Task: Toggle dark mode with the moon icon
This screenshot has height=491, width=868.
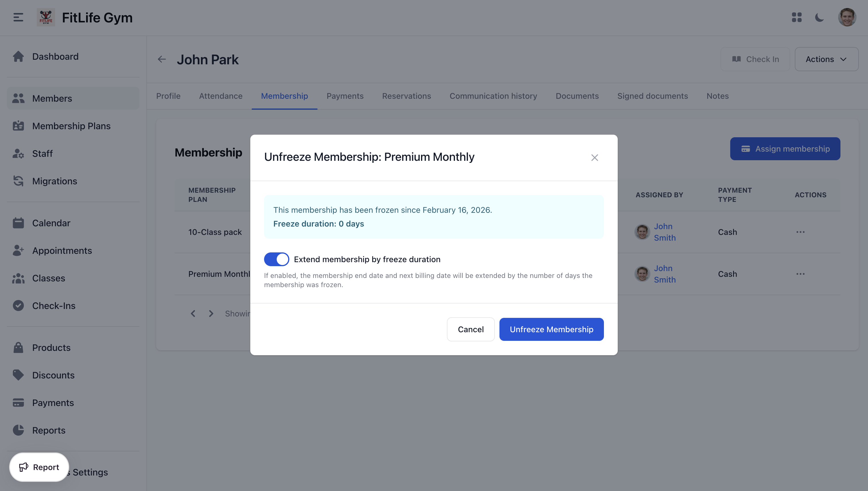Action: click(x=819, y=18)
